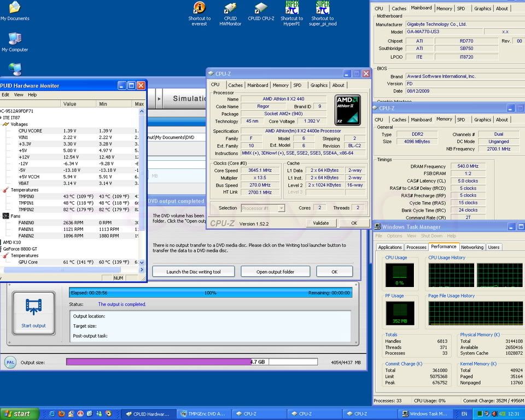Switch Task Manager to the Processes tab
Viewport: 525px width, 420px height.
pos(416,247)
